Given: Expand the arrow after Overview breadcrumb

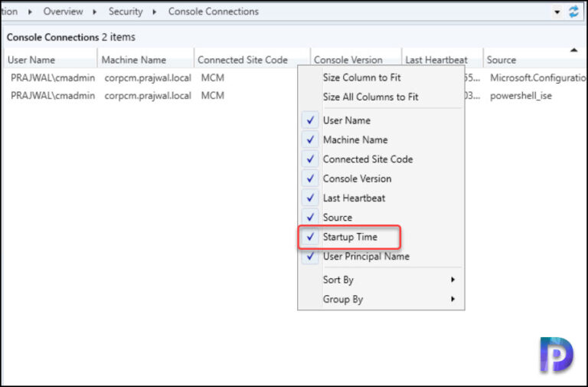Looking at the screenshot, I should coord(95,12).
